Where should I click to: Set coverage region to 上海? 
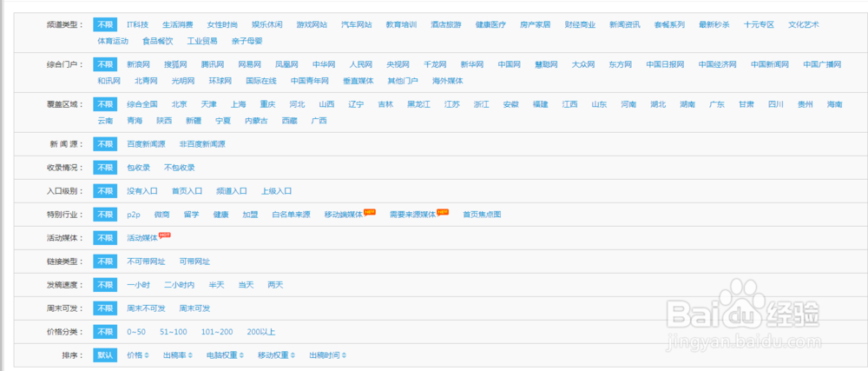click(x=239, y=104)
